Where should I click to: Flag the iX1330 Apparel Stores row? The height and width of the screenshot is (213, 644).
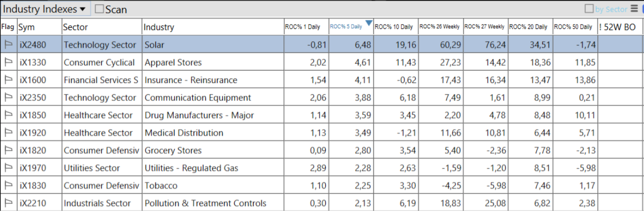9,63
